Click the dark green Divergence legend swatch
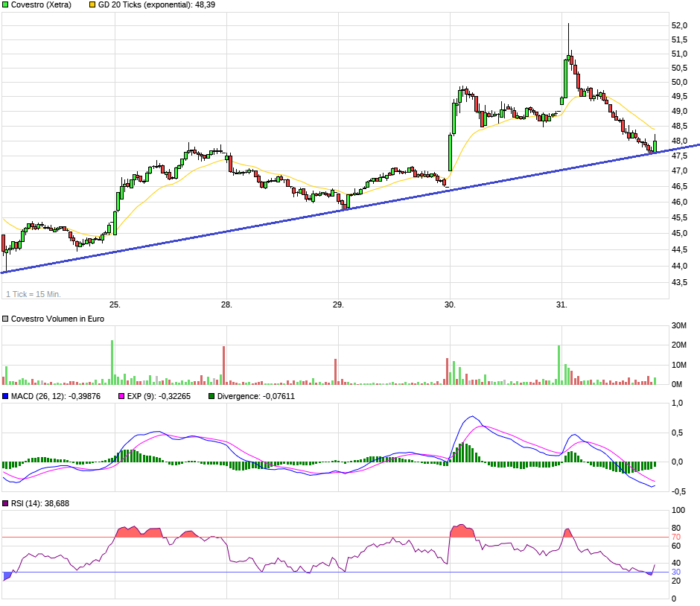The width and height of the screenshot is (700, 606). (211, 396)
